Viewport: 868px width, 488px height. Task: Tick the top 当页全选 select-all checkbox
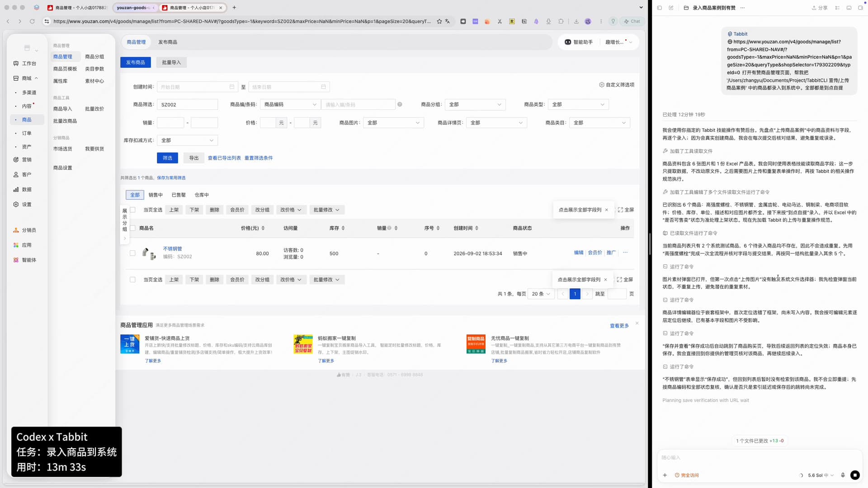point(132,210)
